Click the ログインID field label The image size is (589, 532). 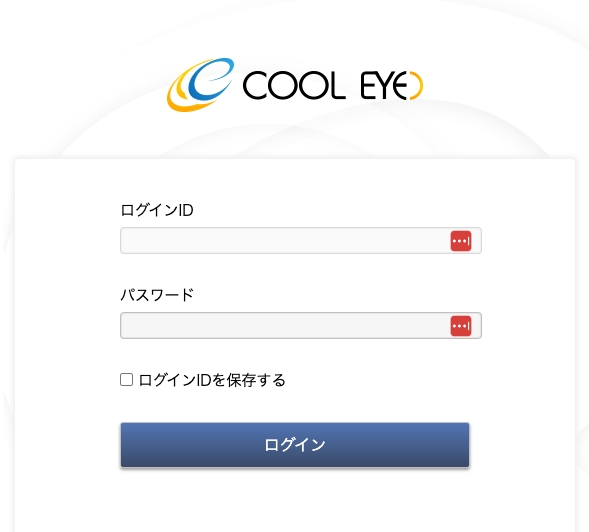point(157,210)
